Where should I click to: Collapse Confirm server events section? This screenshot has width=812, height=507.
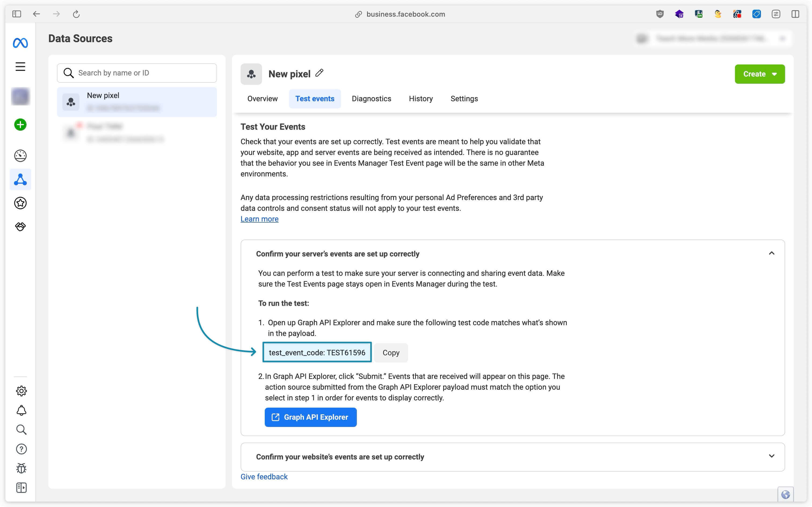(x=772, y=253)
